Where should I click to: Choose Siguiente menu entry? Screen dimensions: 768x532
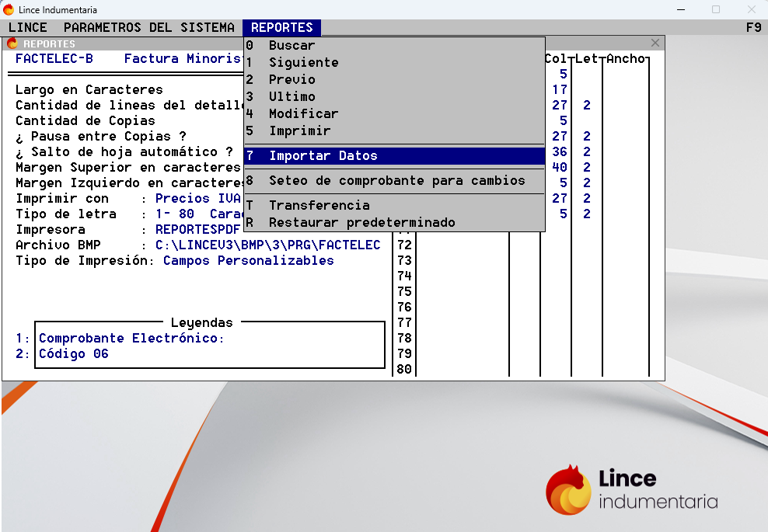[394, 63]
